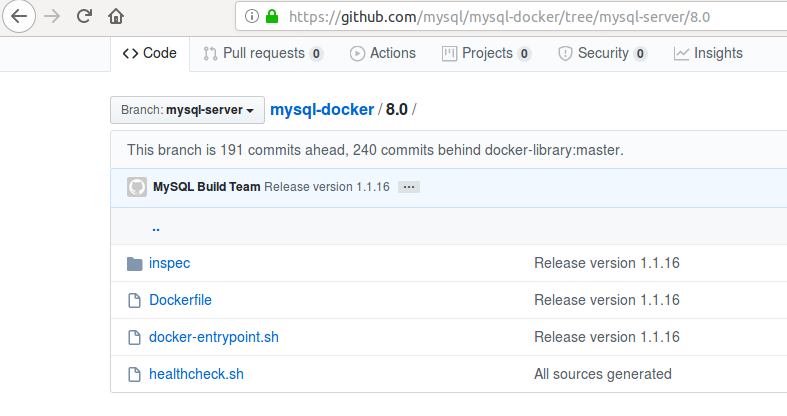
Task: Expand the commit message ellipsis button
Action: tap(408, 187)
